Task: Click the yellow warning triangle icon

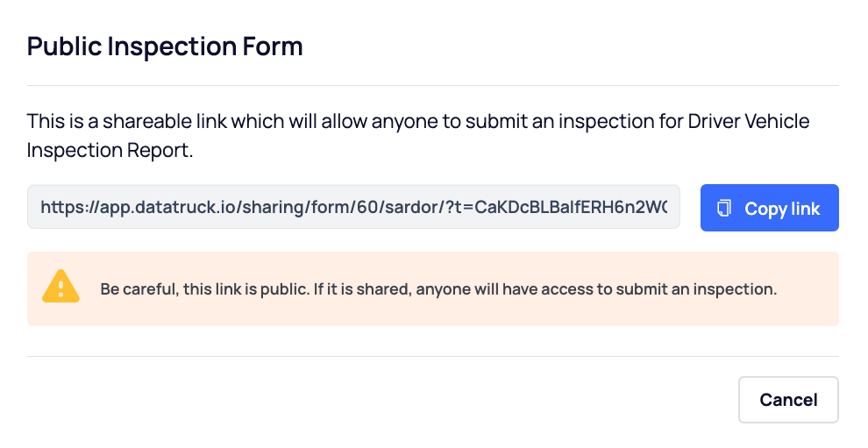Action: [60, 287]
